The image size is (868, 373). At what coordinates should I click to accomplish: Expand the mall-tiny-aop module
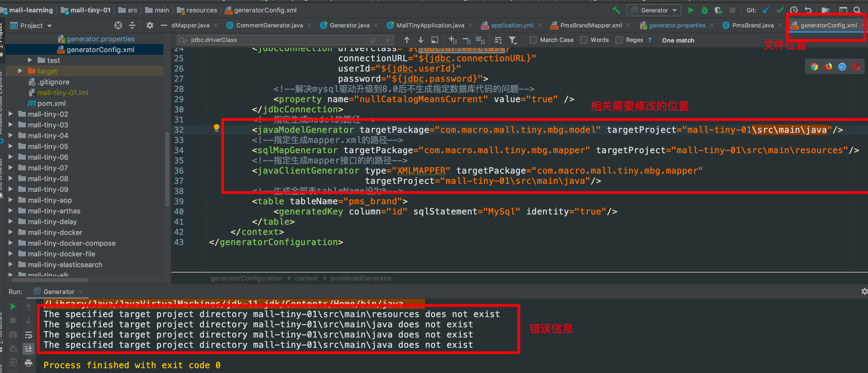(10, 200)
